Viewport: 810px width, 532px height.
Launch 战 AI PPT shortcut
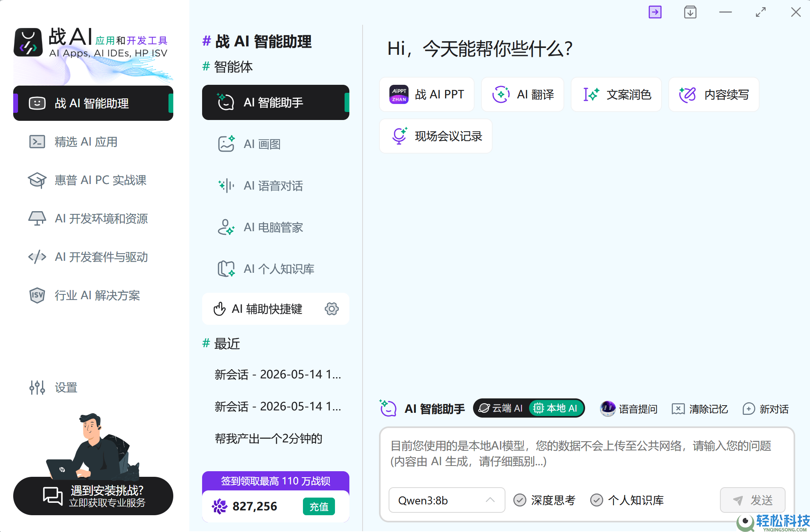427,94
